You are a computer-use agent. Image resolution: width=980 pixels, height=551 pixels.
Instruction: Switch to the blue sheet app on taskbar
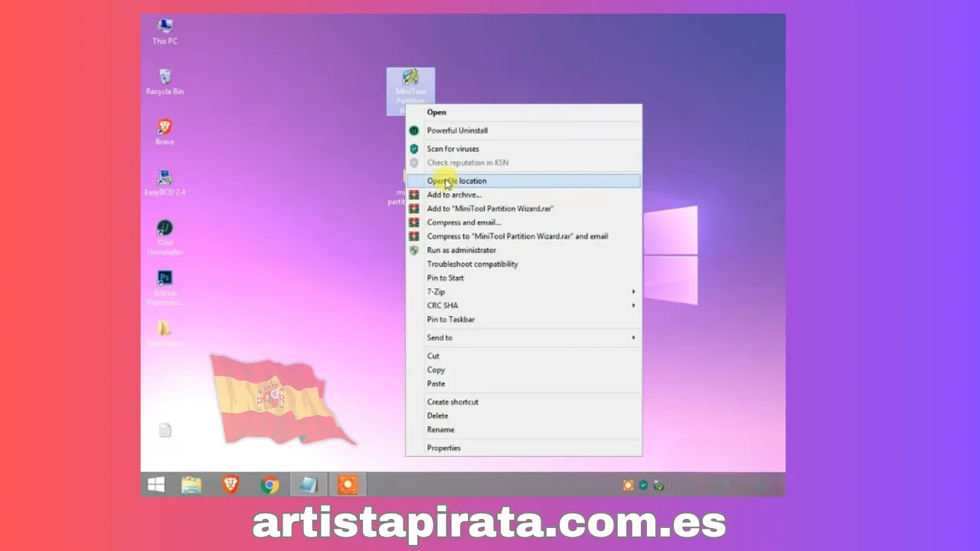click(x=309, y=484)
